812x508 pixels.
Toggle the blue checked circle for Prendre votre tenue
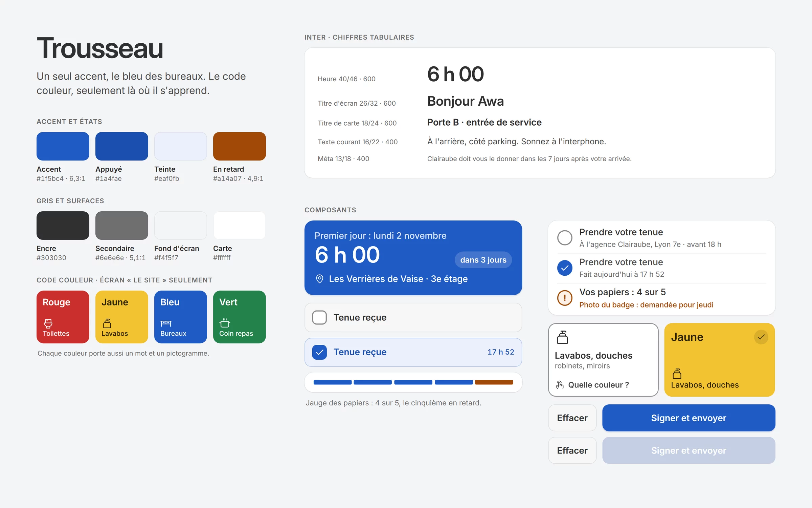tap(565, 268)
